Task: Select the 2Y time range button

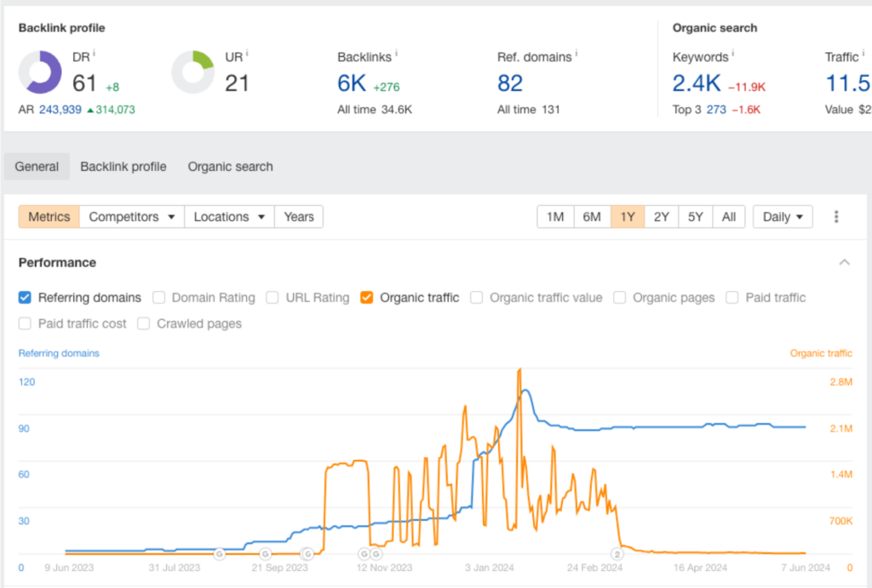Action: coord(662,216)
